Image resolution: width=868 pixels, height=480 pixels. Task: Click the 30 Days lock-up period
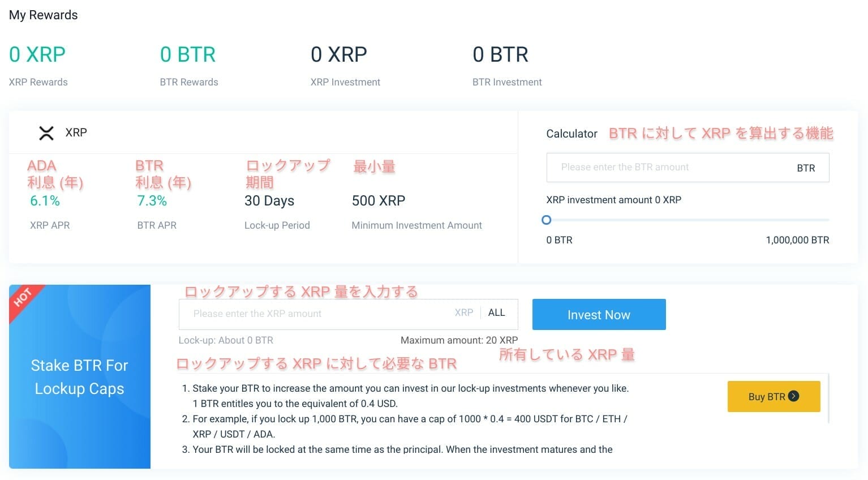pyautogui.click(x=269, y=201)
